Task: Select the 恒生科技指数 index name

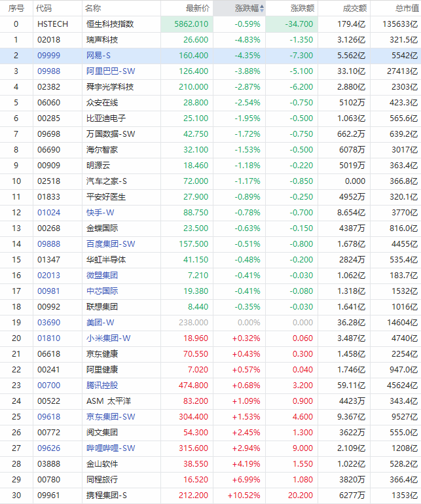Action: (x=110, y=24)
